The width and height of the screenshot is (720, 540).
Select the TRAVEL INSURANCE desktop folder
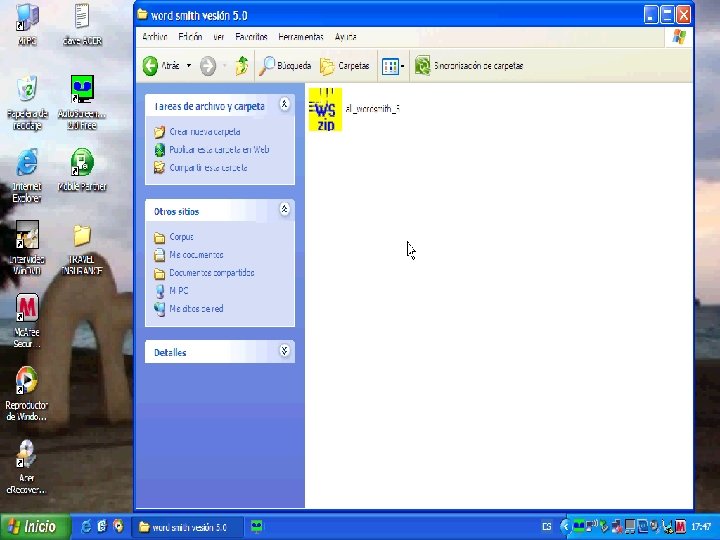point(82,249)
